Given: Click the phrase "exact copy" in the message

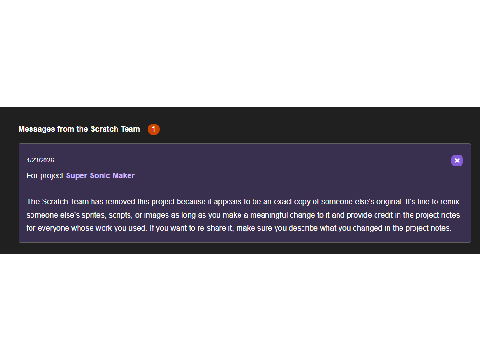Looking at the screenshot, I should tap(292, 202).
